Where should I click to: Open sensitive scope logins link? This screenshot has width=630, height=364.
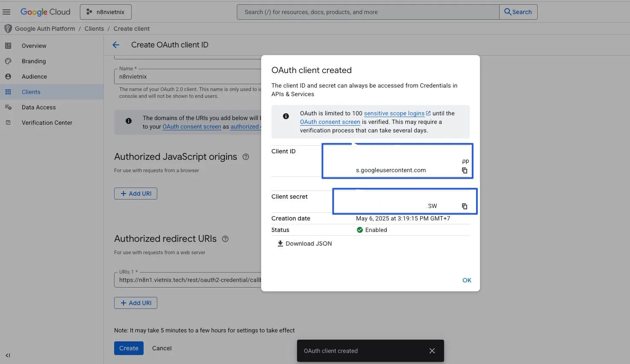pyautogui.click(x=397, y=113)
